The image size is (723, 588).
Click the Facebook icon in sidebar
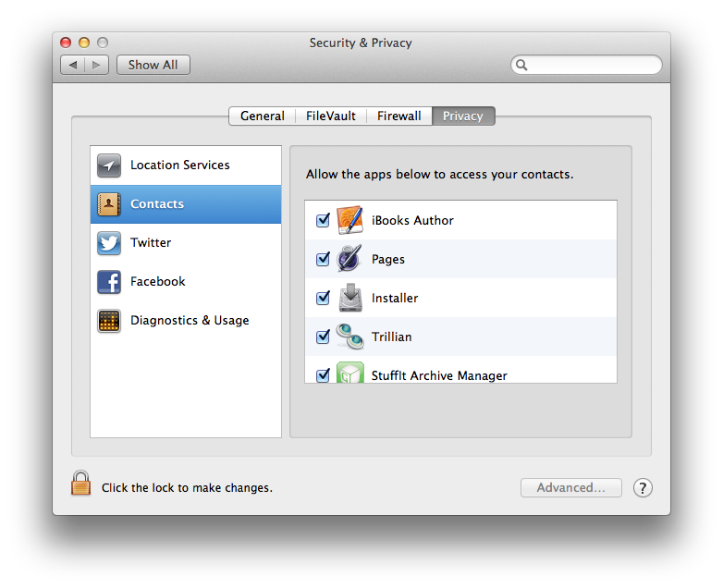109,282
